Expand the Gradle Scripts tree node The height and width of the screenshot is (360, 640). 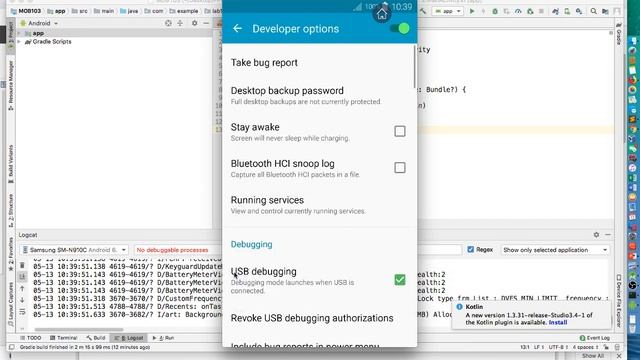19,42
